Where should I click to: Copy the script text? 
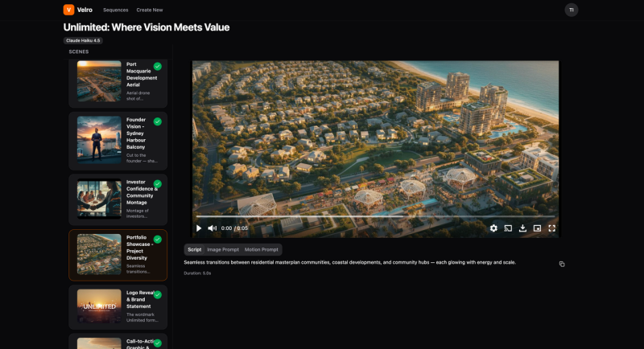coord(562,264)
